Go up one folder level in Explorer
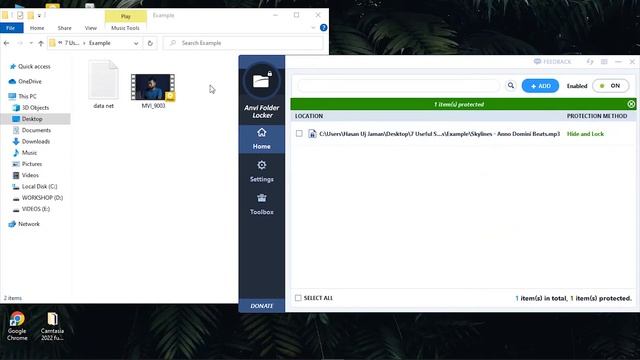640x360 pixels. click(41, 43)
